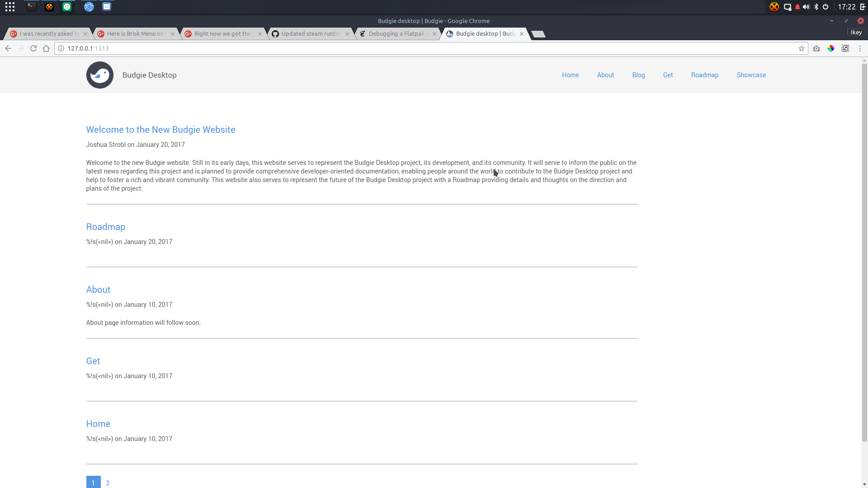Image resolution: width=868 pixels, height=488 pixels.
Task: Launch the terminal from the panel
Action: coord(31,7)
